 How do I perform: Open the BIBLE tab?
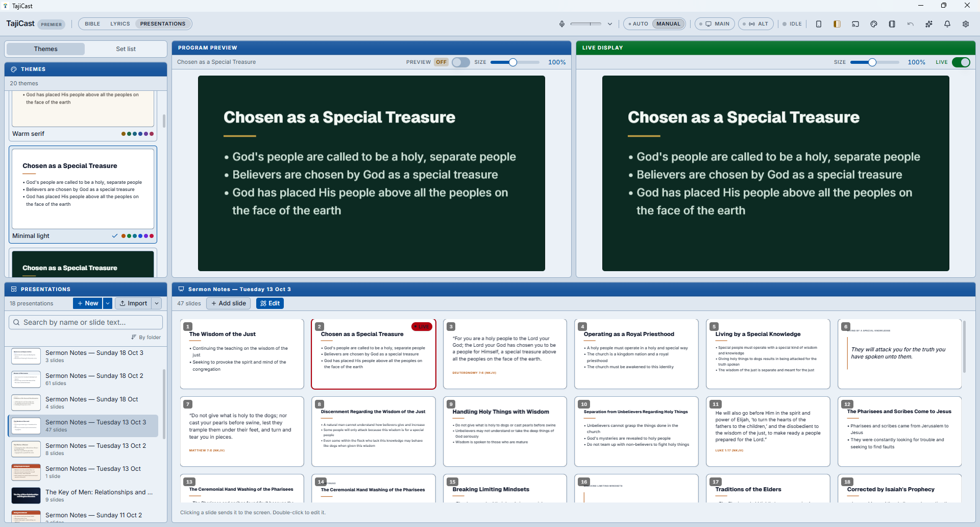92,24
